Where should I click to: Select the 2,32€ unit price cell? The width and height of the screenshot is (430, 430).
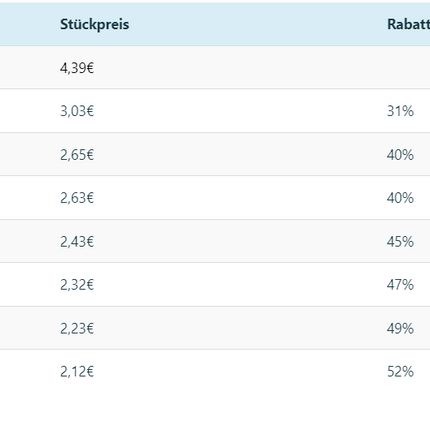point(77,285)
